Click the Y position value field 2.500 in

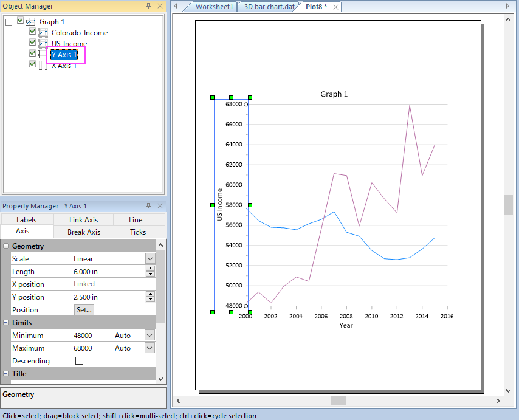coord(109,297)
